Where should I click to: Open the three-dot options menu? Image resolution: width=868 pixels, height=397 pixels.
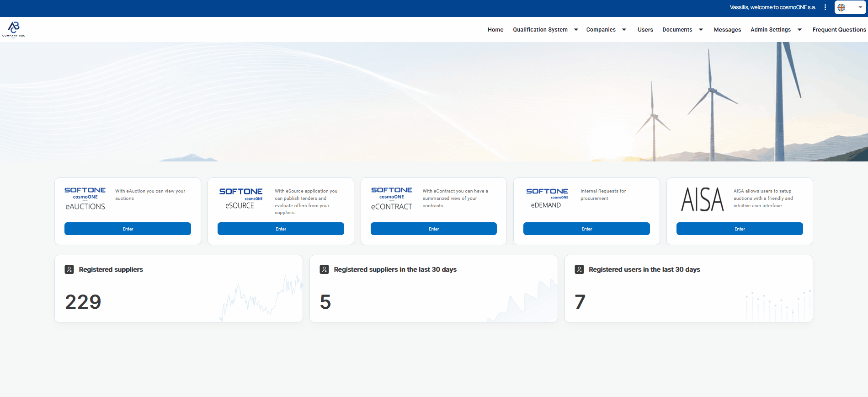(x=825, y=7)
